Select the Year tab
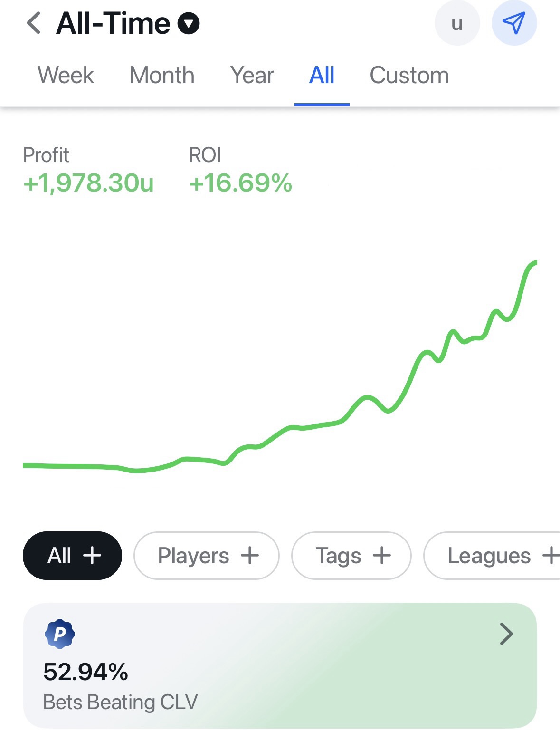Image resolution: width=560 pixels, height=751 pixels. coord(252,76)
